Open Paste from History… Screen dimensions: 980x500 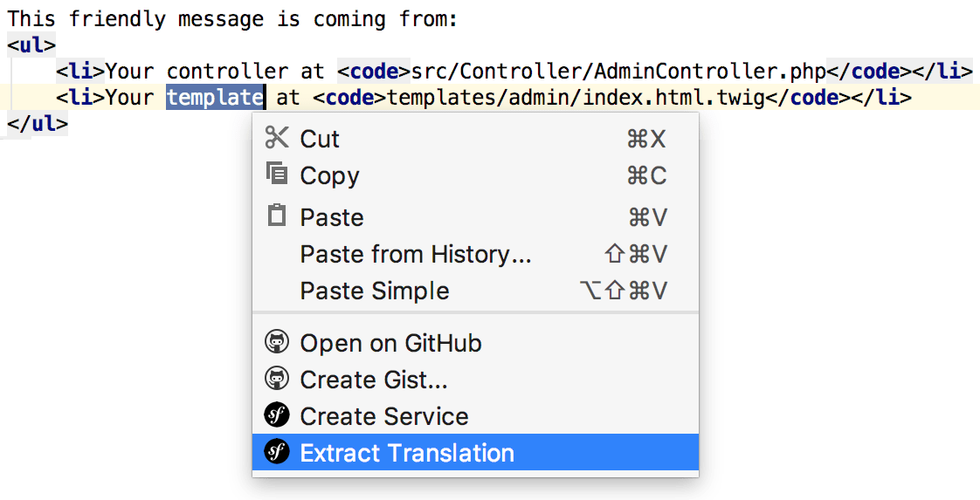[x=475, y=254]
